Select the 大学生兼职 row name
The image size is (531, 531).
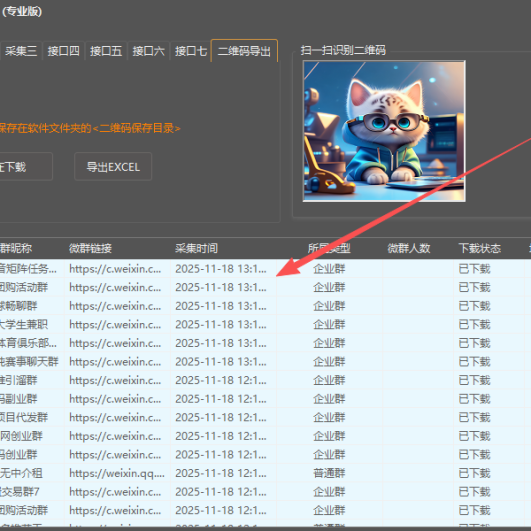pos(24,325)
